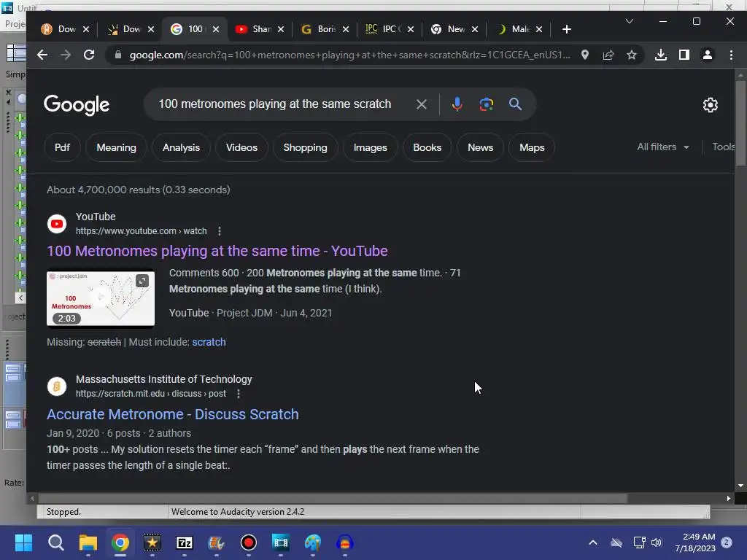Image resolution: width=747 pixels, height=560 pixels.
Task: Filter results by Images
Action: 370,147
